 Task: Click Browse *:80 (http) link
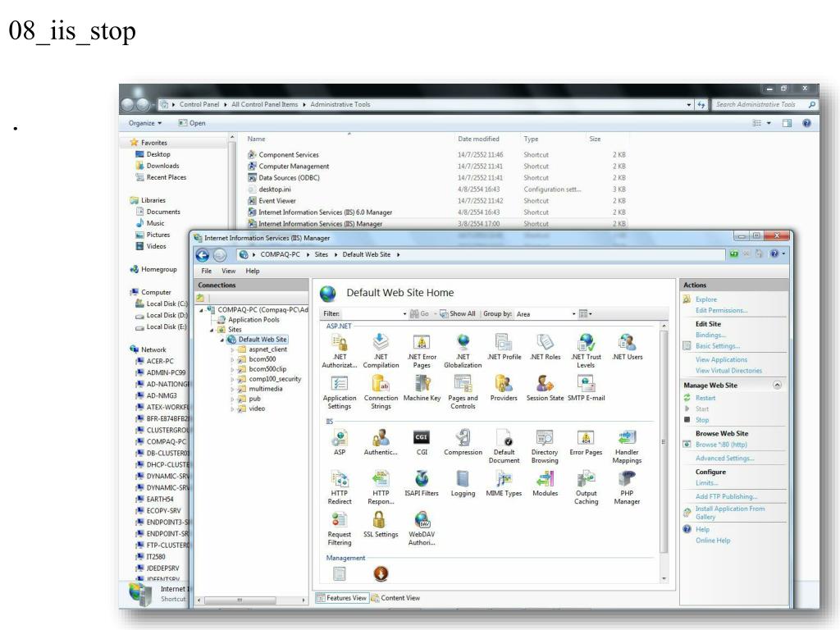coord(721,445)
